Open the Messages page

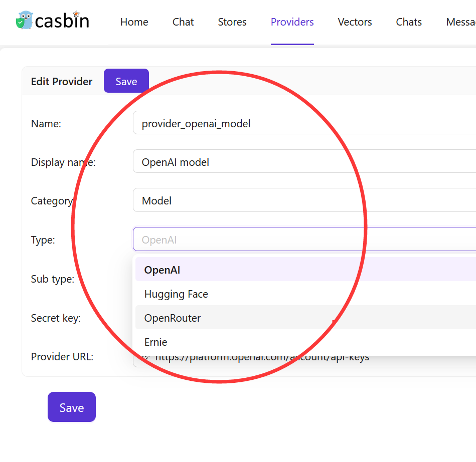coord(461,22)
